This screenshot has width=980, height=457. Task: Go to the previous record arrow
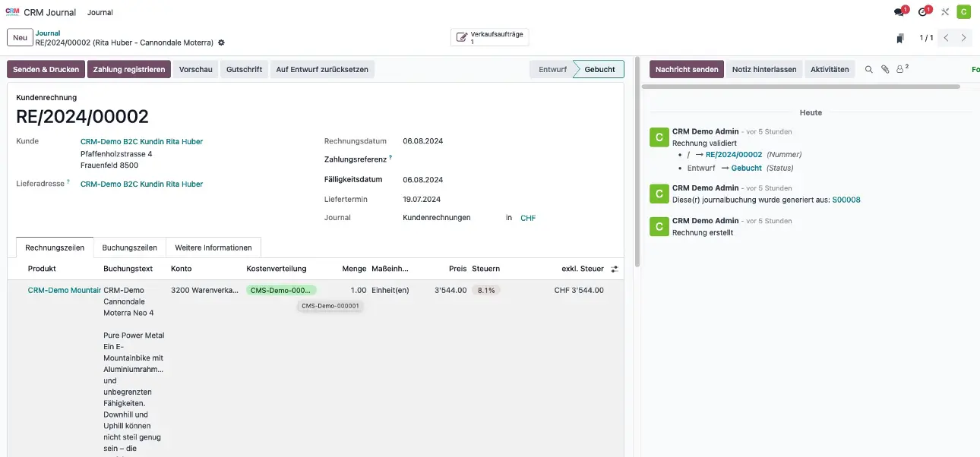[x=947, y=38]
